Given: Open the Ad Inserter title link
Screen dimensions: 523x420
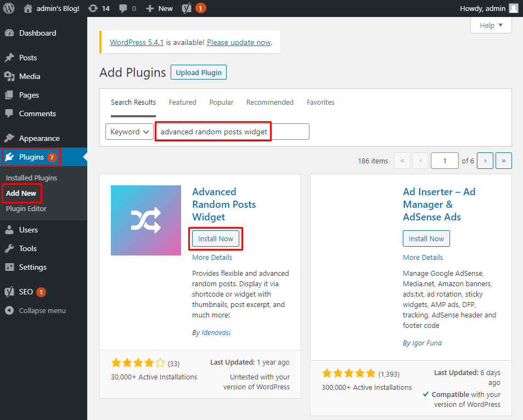Looking at the screenshot, I should [439, 205].
